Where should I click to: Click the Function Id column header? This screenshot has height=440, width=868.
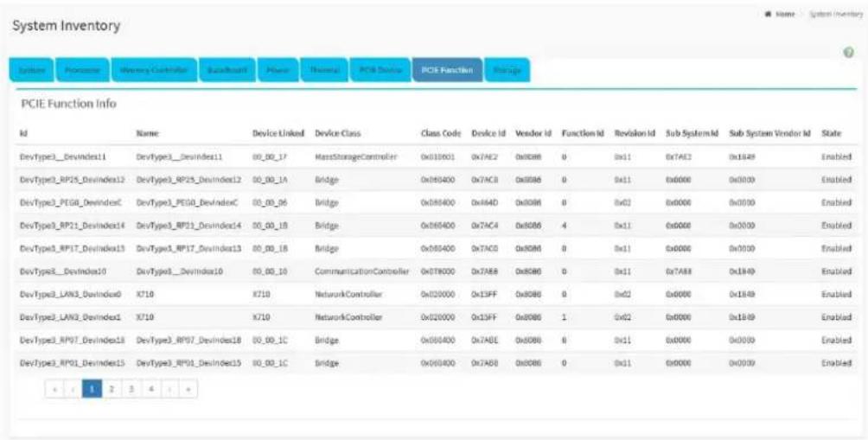[583, 133]
